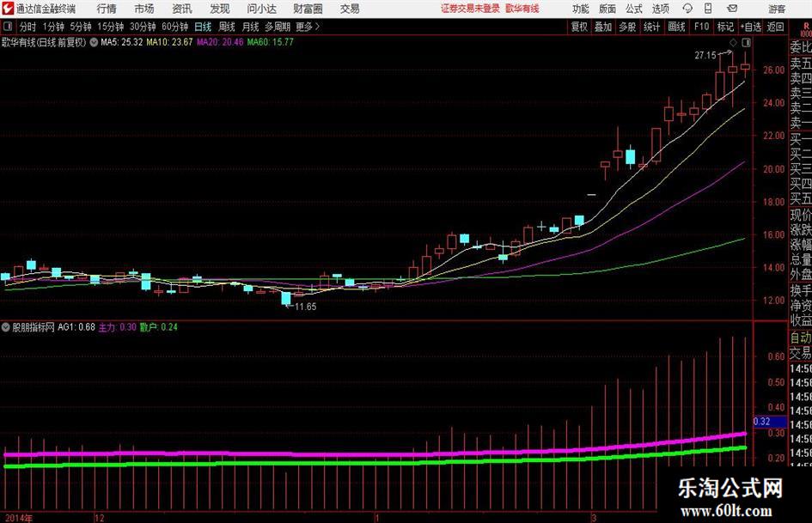The width and height of the screenshot is (812, 523).
Task: Open the 股朋指标网 indicator dropdown arrow
Action: [6, 327]
